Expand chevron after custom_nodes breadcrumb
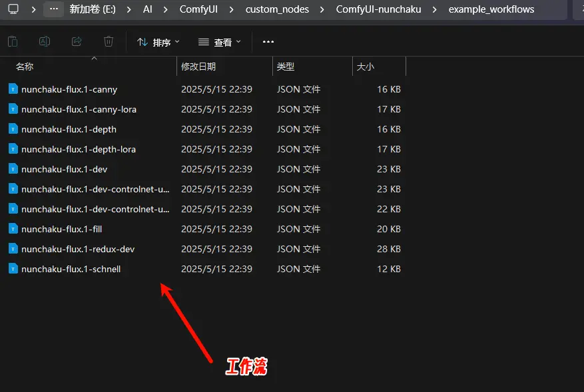Image resolution: width=584 pixels, height=392 pixels. pos(322,9)
